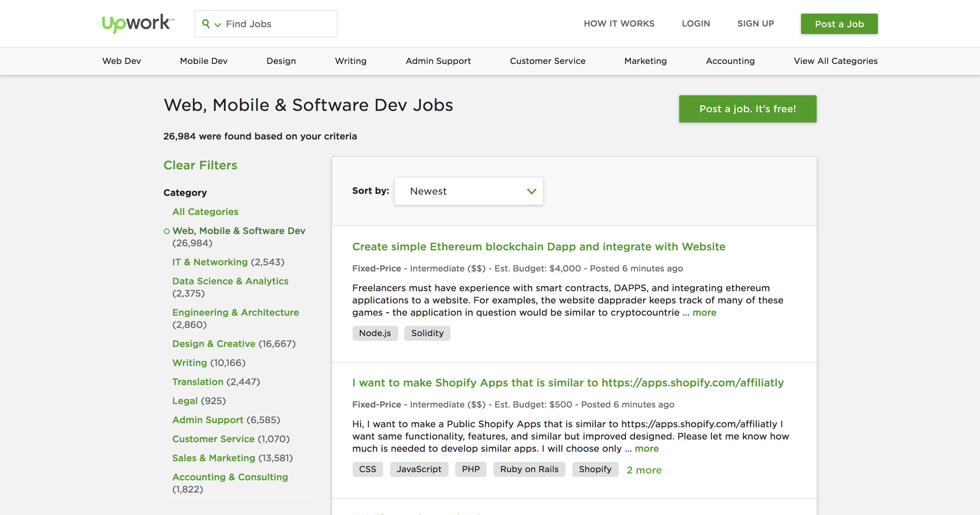Click the Post a Job header button
This screenshot has width=980, height=515.
(x=839, y=24)
